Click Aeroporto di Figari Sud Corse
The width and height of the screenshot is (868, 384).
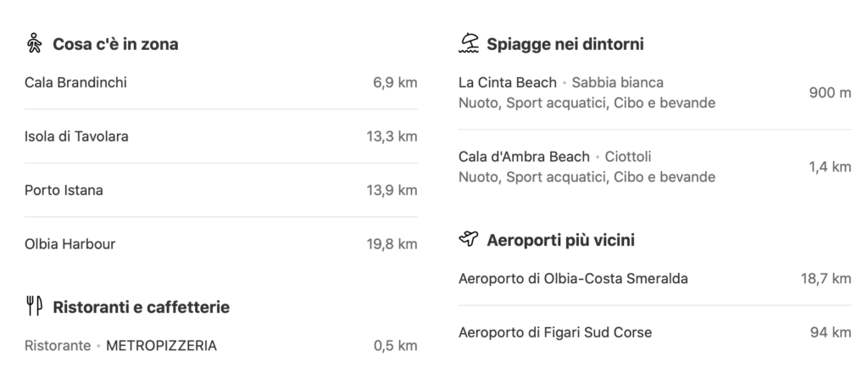tap(554, 332)
